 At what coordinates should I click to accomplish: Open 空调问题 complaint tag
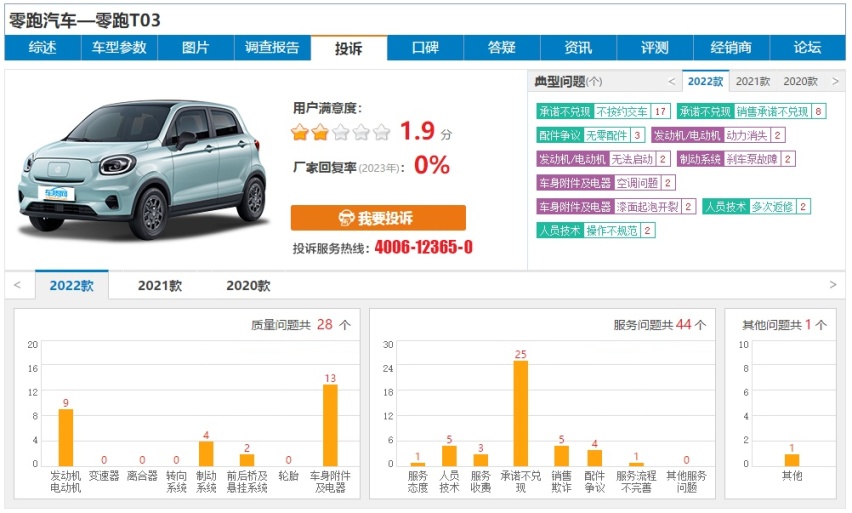606,183
